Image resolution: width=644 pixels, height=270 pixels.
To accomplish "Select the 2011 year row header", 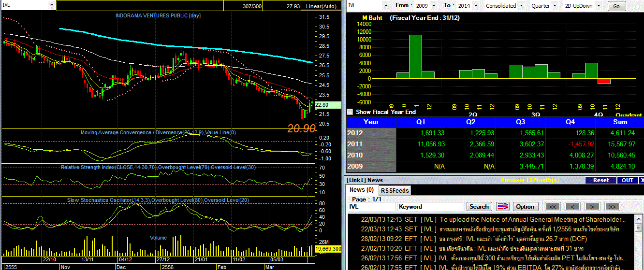I will [371, 144].
